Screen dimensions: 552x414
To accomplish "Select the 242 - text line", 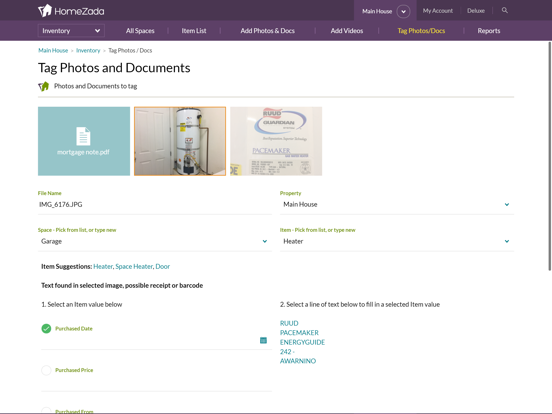I will pyautogui.click(x=287, y=352).
